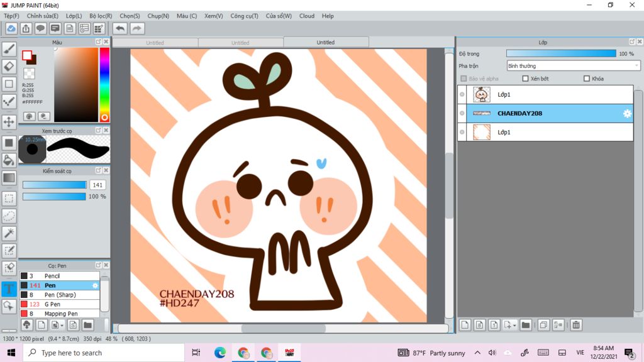644x362 pixels.
Task: Select the Bucket fill tool
Action: click(x=9, y=160)
